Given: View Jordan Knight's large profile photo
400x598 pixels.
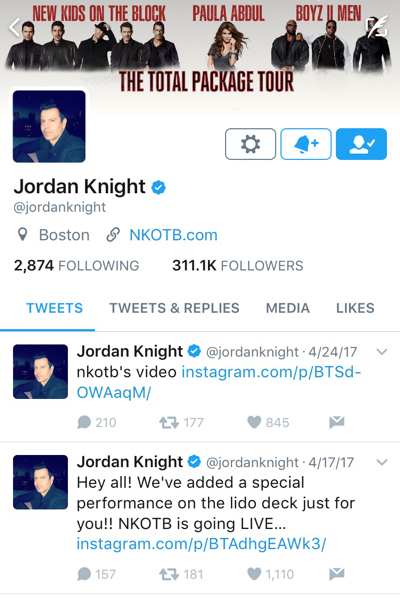Looking at the screenshot, I should tap(49, 126).
